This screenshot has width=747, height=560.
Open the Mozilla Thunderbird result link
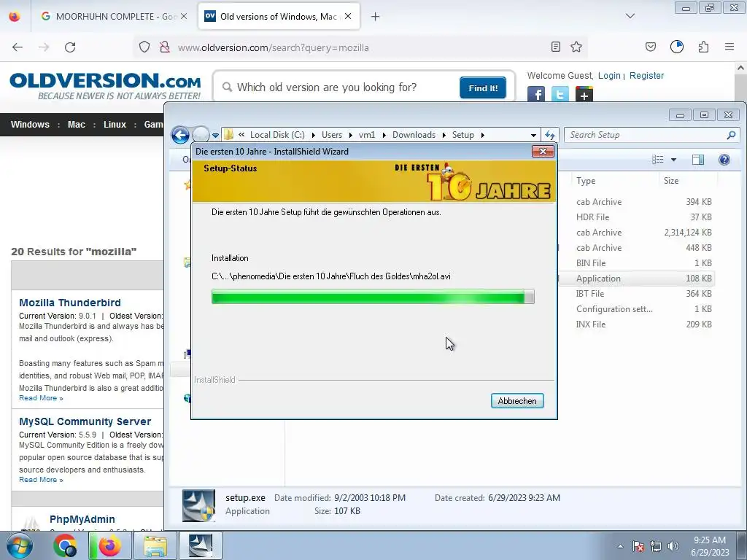pos(70,303)
